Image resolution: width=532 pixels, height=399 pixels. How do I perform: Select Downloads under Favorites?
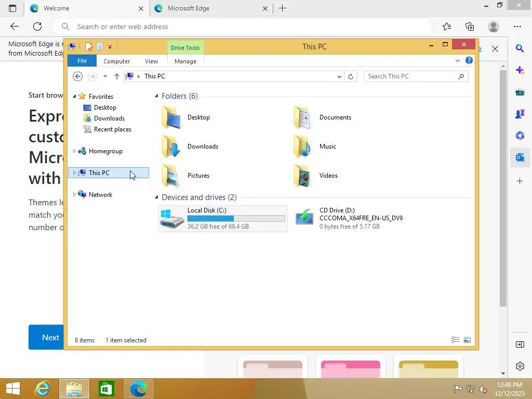109,118
